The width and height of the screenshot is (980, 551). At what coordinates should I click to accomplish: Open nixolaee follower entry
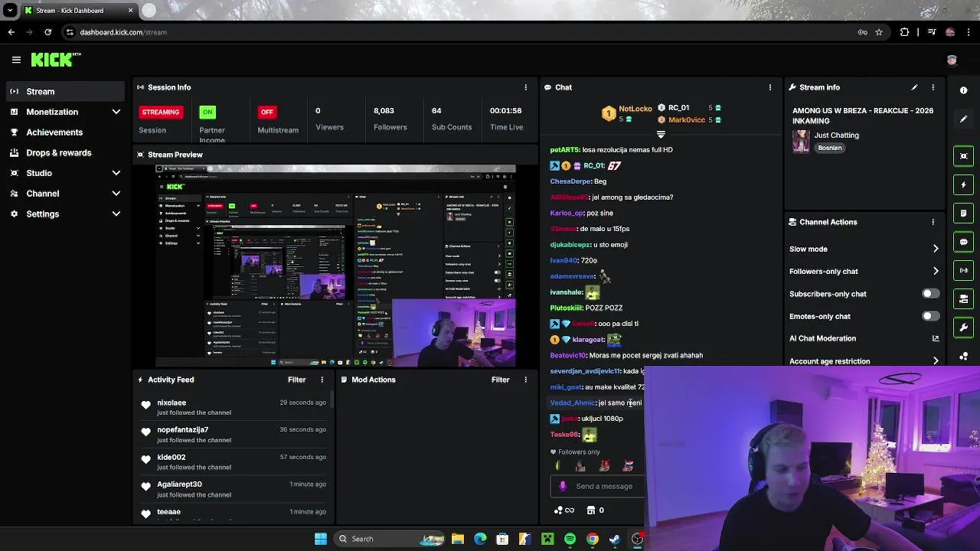tap(234, 407)
